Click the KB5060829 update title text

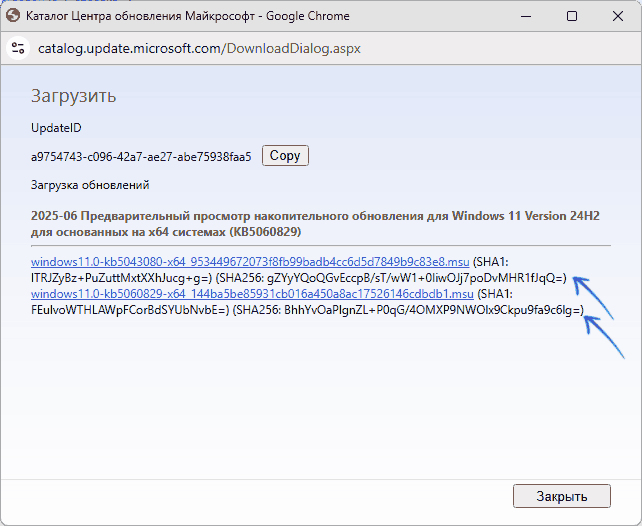coord(315,224)
